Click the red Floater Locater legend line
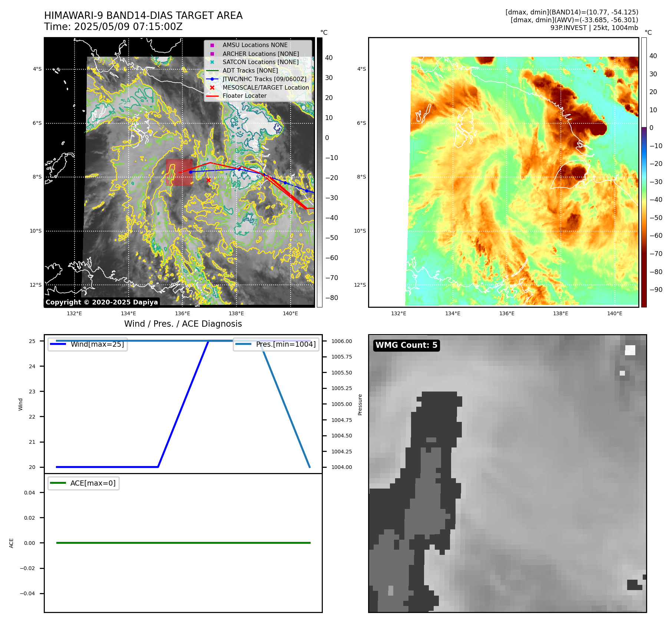This screenshot has width=672, height=626. click(x=212, y=96)
